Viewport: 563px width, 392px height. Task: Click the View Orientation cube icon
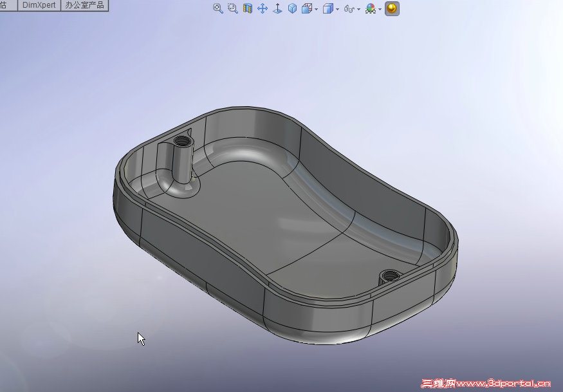coord(307,8)
